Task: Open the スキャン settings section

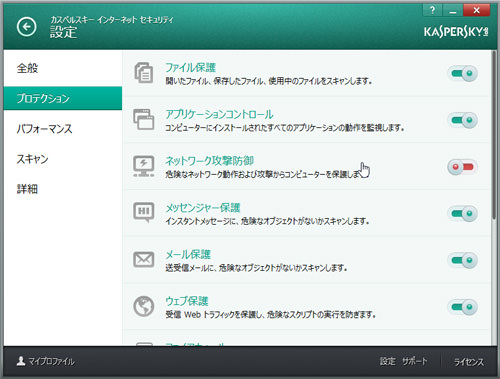Action: pos(32,159)
